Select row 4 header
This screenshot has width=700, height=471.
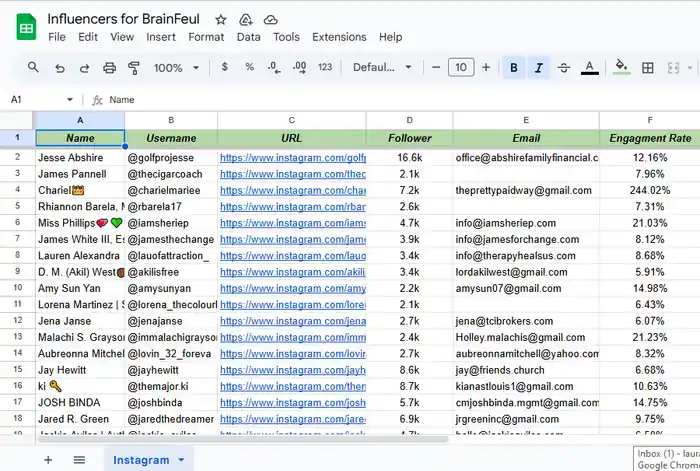(x=17, y=190)
